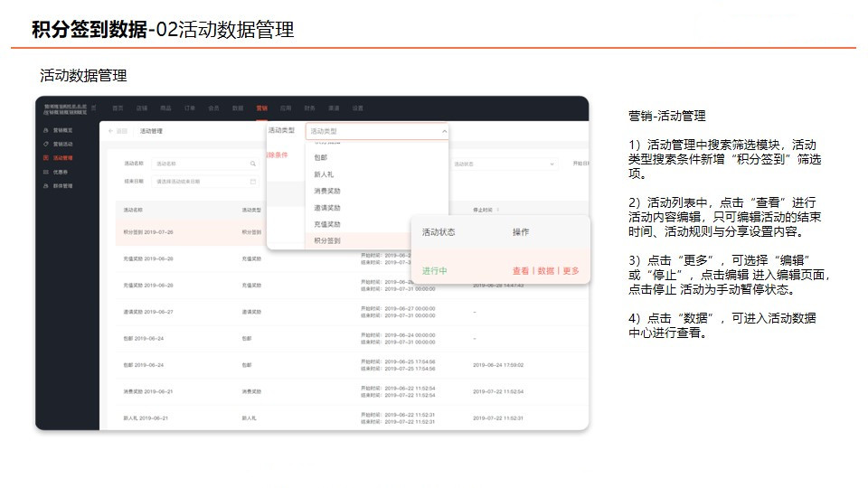Select 活动管理 in the sidebar

tap(62, 158)
